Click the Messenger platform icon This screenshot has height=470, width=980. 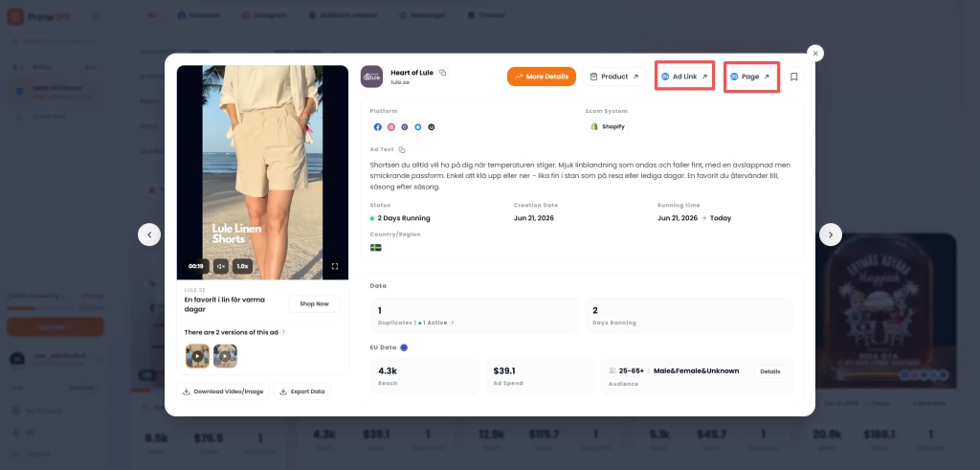tap(417, 127)
